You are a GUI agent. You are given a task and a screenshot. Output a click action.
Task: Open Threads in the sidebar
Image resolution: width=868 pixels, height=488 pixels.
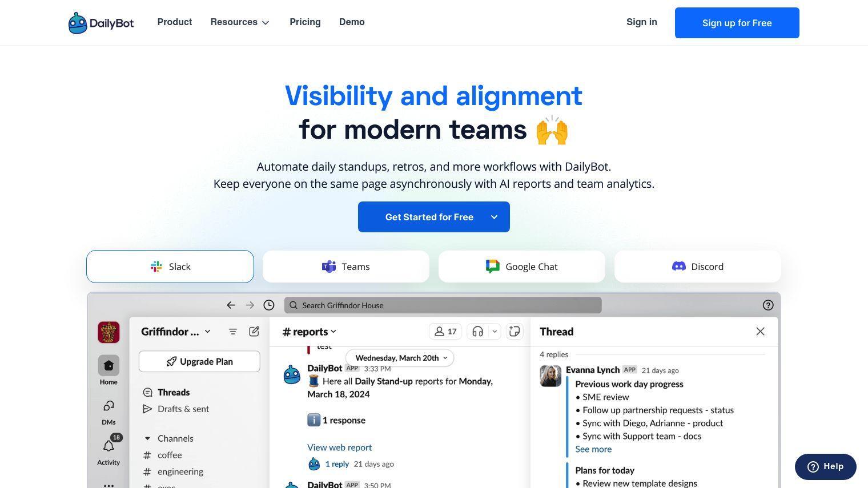tap(174, 392)
